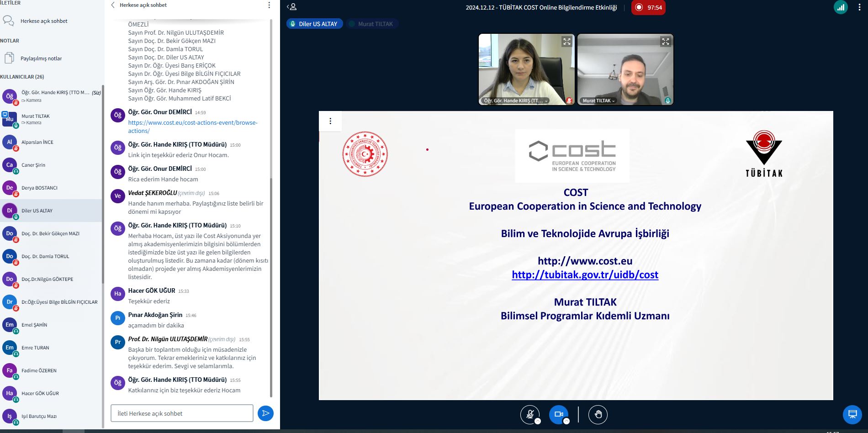
Task: Click the TÜBİTAK logo on the slide
Action: pyautogui.click(x=764, y=154)
